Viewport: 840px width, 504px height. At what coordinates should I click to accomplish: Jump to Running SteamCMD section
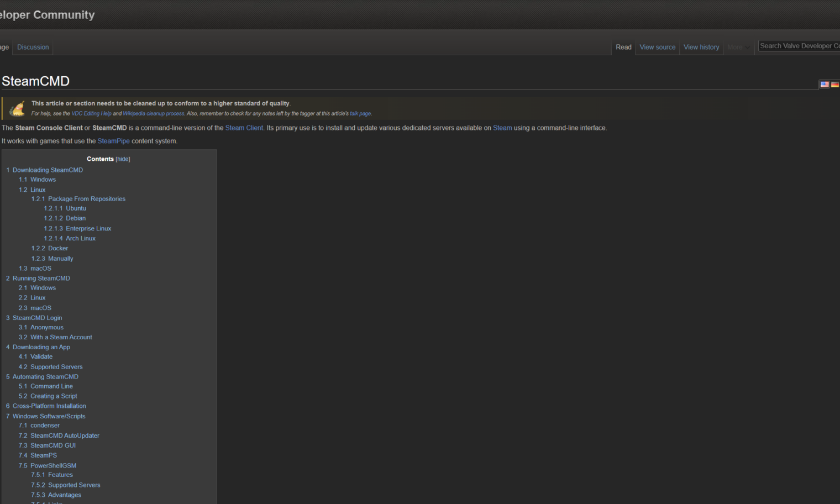pos(38,279)
